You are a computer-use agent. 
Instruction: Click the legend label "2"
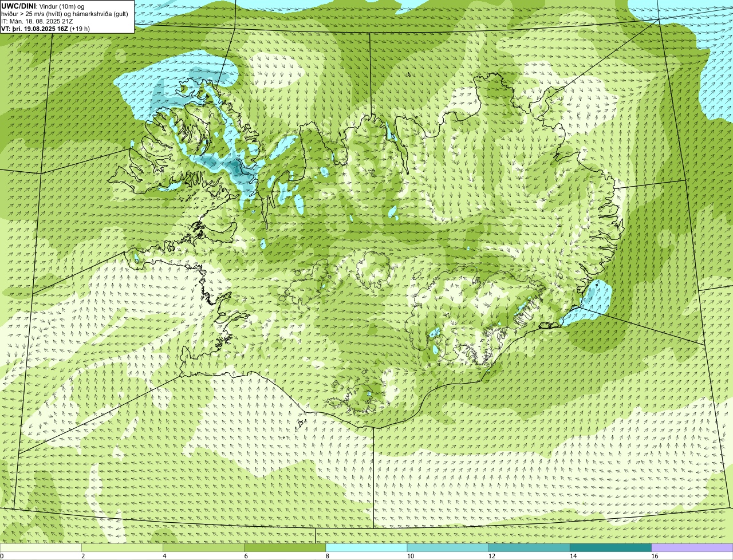83,556
